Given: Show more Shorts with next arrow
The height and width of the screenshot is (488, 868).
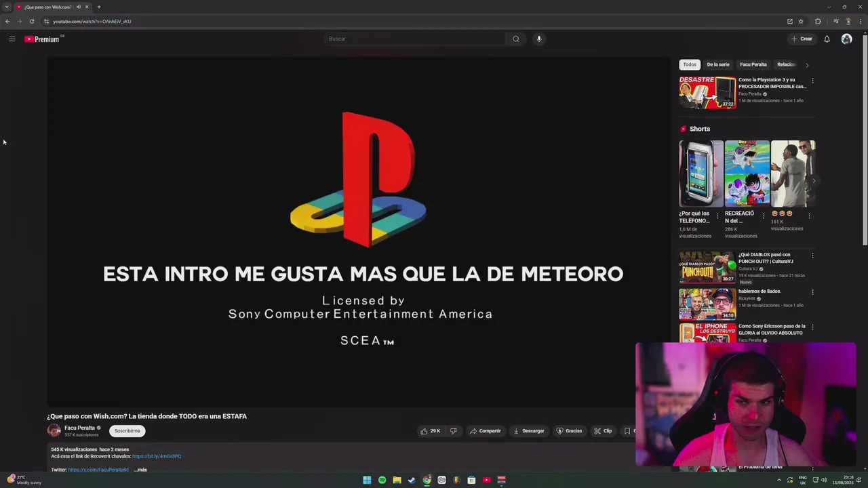Looking at the screenshot, I should 813,180.
